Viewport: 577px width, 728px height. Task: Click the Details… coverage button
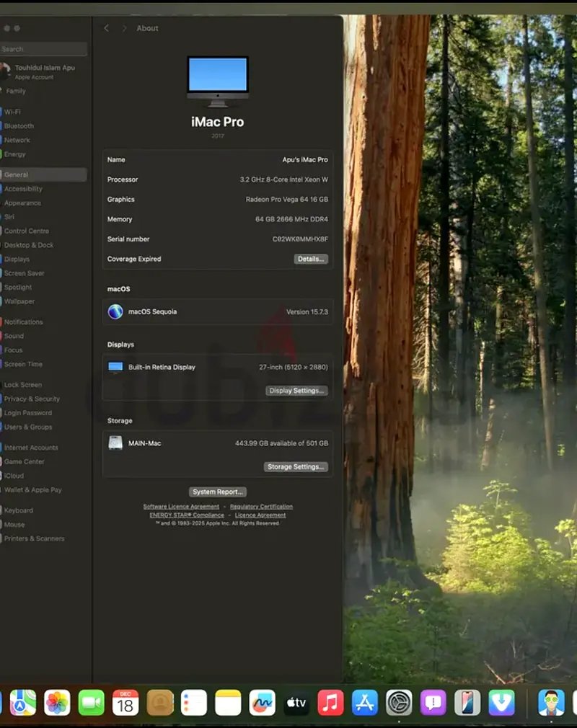pyautogui.click(x=311, y=259)
